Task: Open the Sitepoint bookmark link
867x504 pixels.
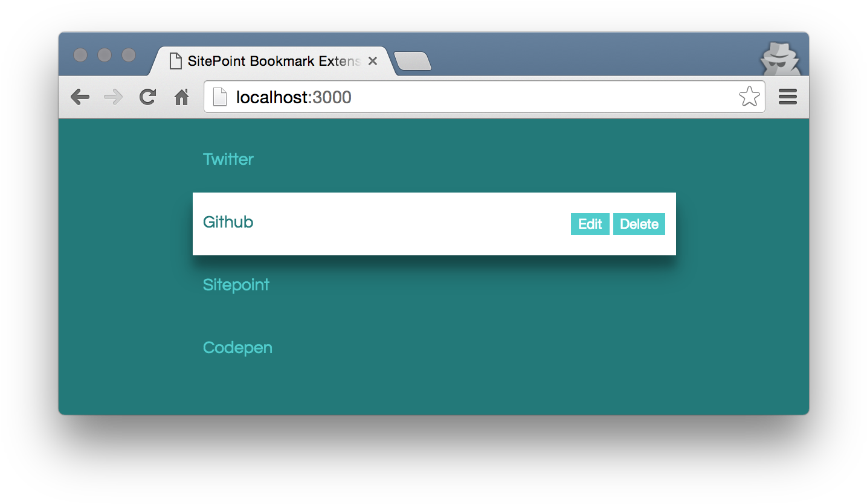Action: 236,285
